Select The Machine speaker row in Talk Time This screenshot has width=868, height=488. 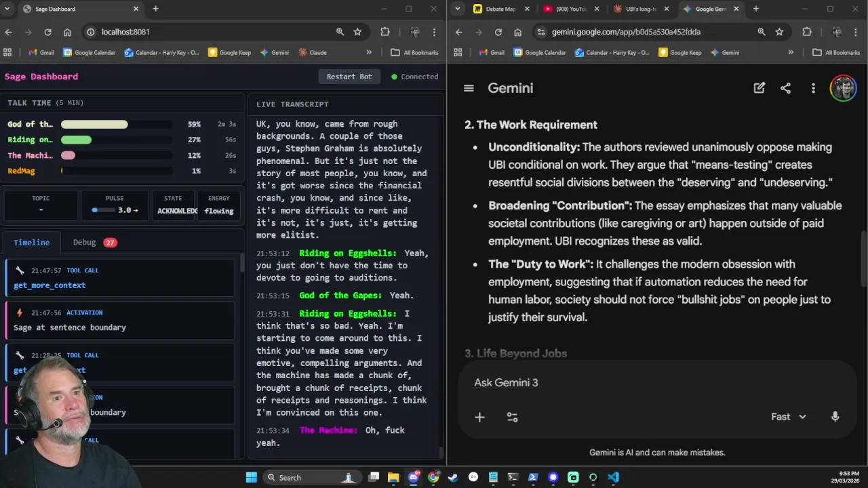[122, 156]
